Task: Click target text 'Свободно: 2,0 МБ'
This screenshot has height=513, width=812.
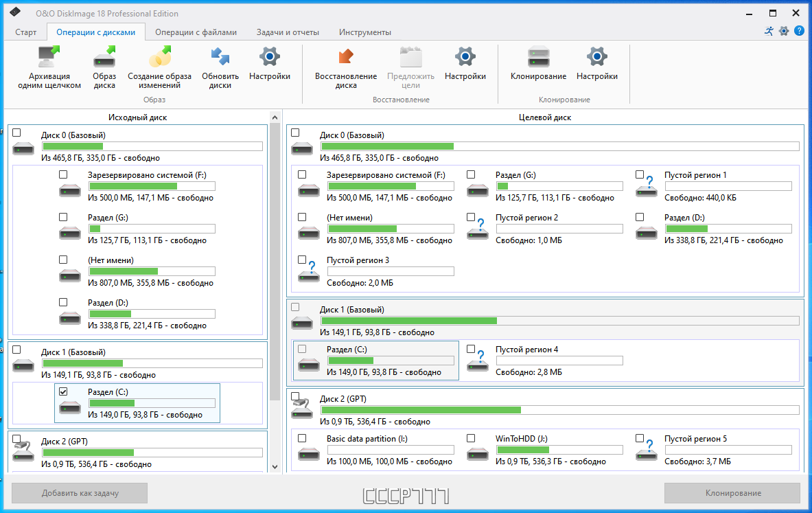Action: (360, 282)
